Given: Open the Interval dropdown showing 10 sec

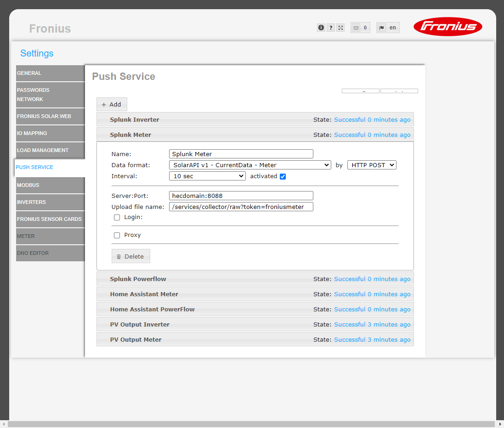Looking at the screenshot, I should click(207, 176).
